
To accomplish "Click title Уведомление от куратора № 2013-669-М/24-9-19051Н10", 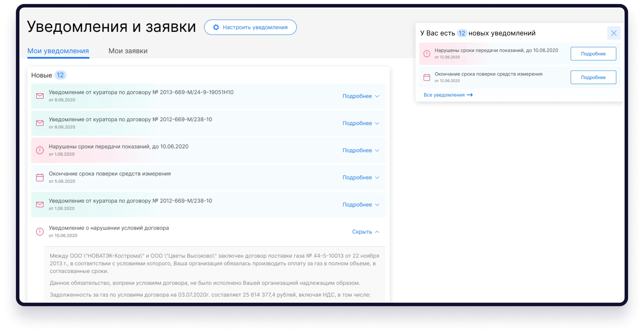I will point(141,92).
